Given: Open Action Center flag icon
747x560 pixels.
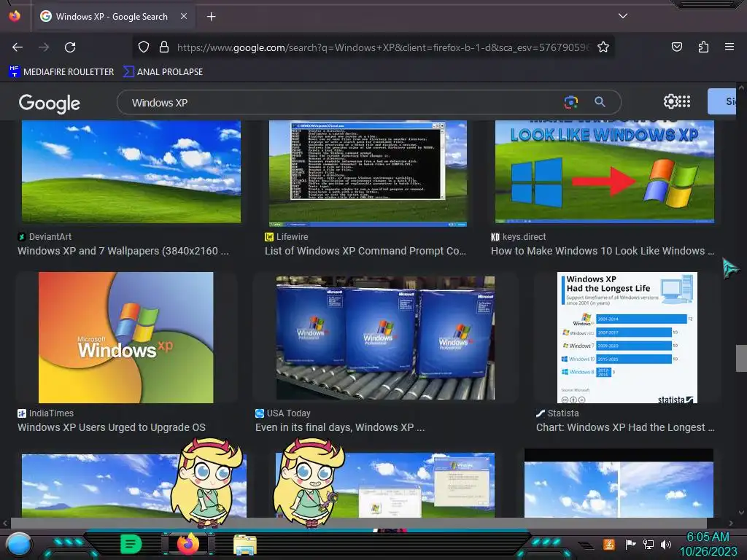Looking at the screenshot, I should point(630,544).
